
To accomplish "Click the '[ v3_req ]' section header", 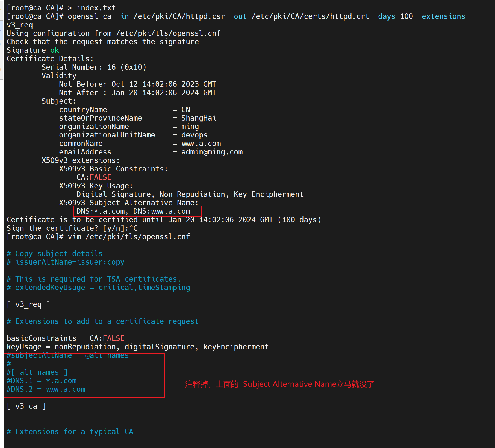I will tap(28, 304).
